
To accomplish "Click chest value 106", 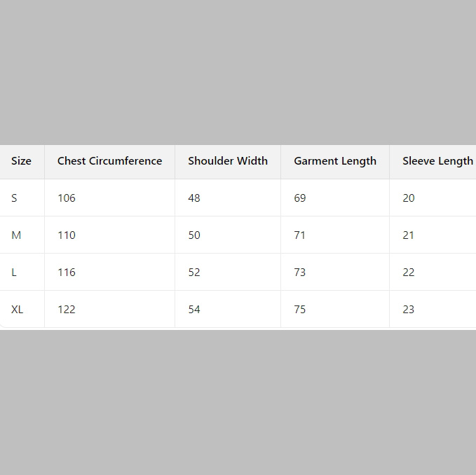I will 67,198.
